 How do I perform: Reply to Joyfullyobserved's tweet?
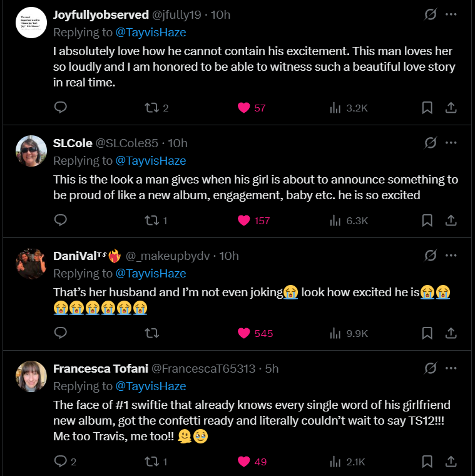point(61,108)
